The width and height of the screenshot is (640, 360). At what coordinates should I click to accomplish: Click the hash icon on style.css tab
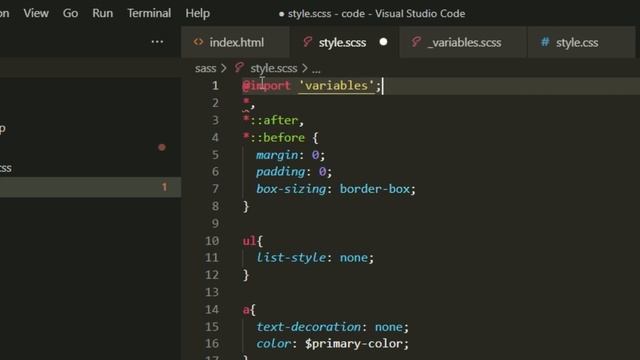[x=545, y=42]
